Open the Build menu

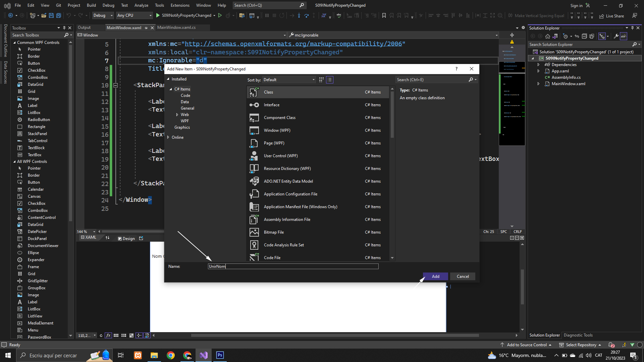[x=91, y=5]
